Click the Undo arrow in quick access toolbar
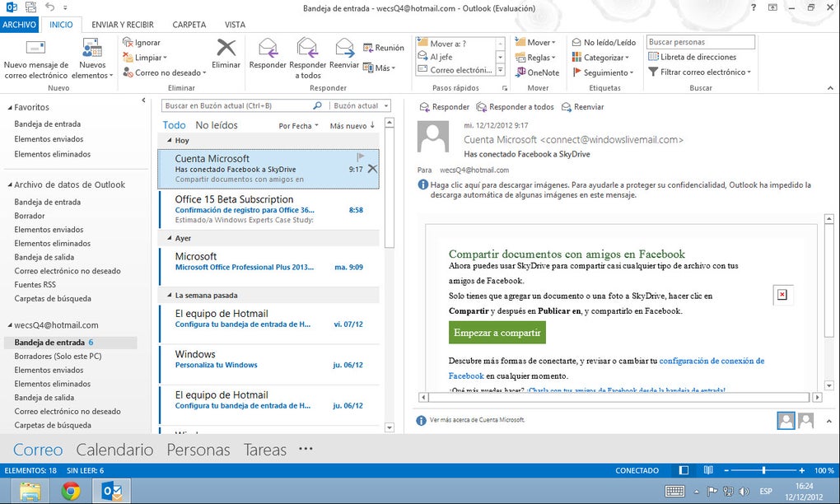Image resolution: width=840 pixels, height=504 pixels. [x=49, y=7]
